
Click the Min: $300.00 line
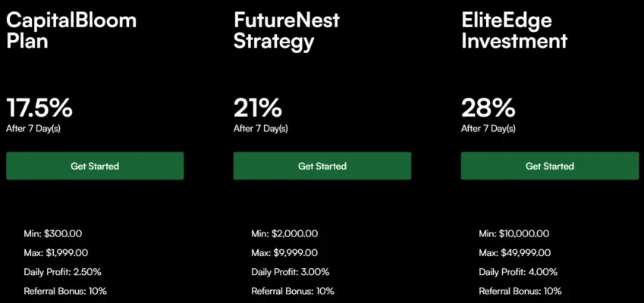point(57,234)
